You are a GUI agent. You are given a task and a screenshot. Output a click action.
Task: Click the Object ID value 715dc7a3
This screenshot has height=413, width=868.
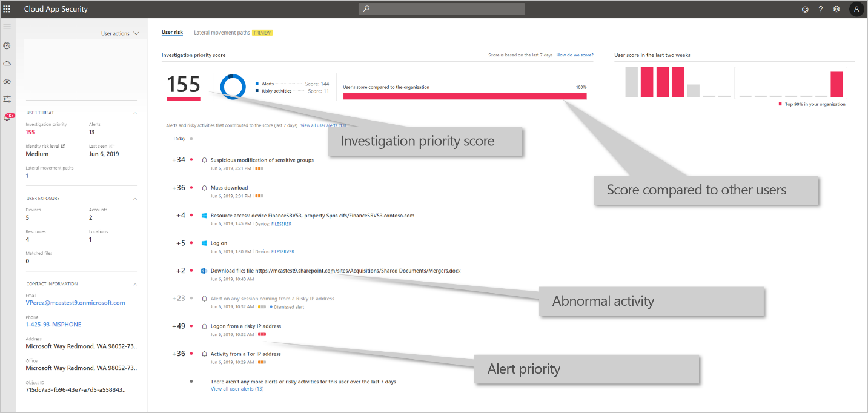[x=76, y=389]
